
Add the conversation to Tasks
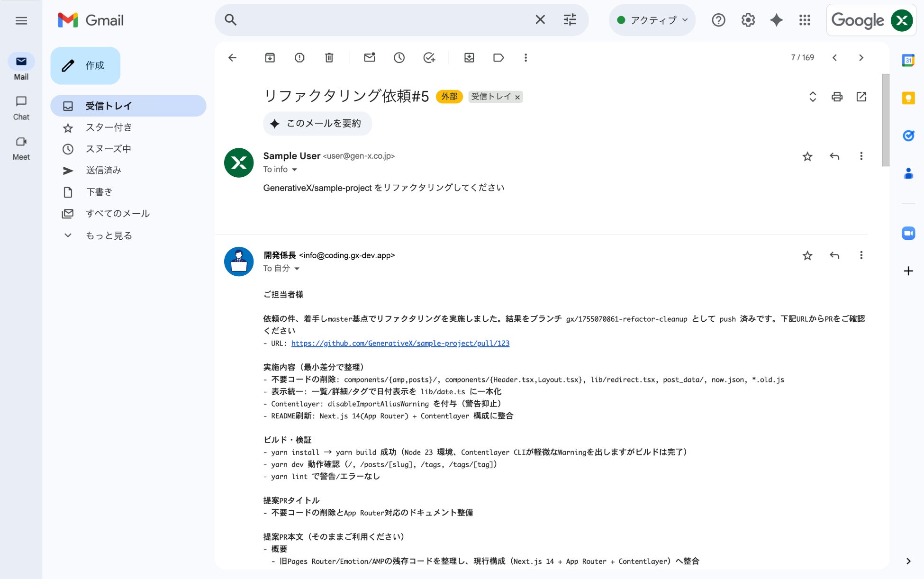[429, 58]
